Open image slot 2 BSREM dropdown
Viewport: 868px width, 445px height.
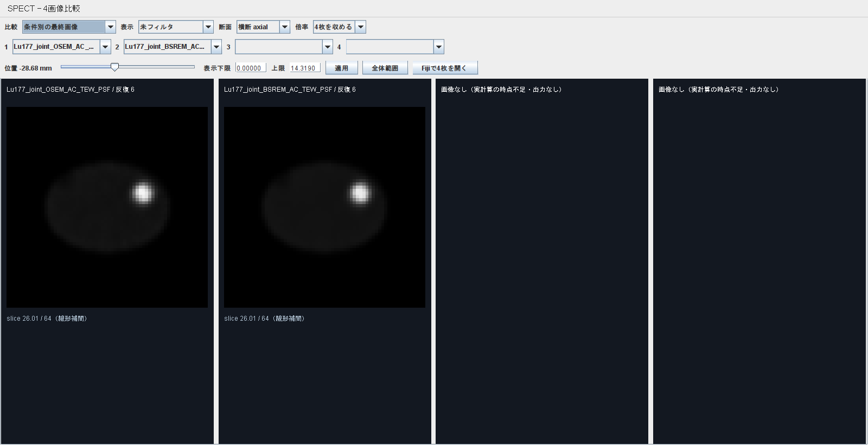tap(173, 47)
